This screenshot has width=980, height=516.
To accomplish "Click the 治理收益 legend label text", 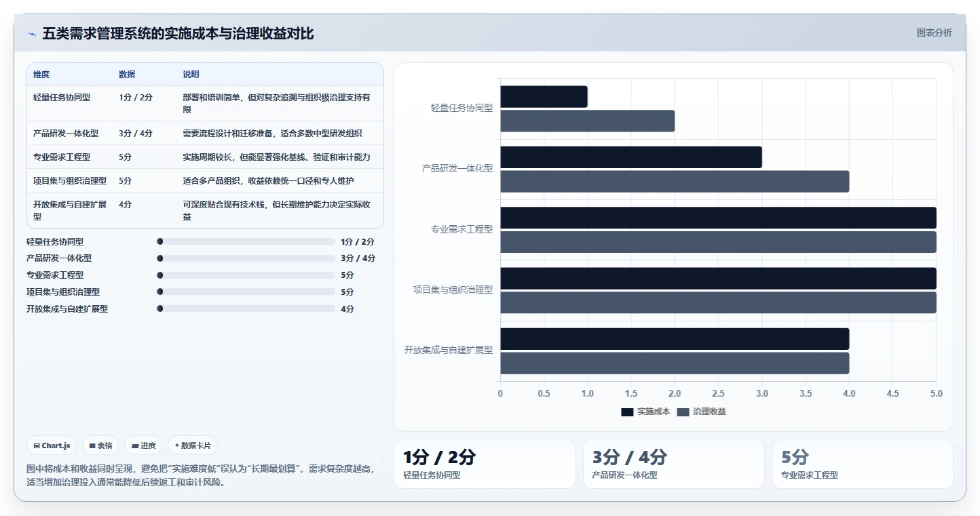I will 709,412.
